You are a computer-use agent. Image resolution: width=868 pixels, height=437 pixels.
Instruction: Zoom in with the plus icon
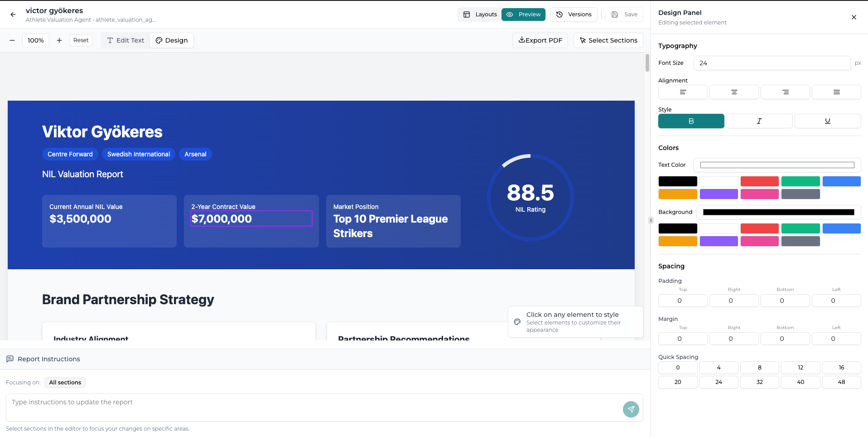point(59,40)
